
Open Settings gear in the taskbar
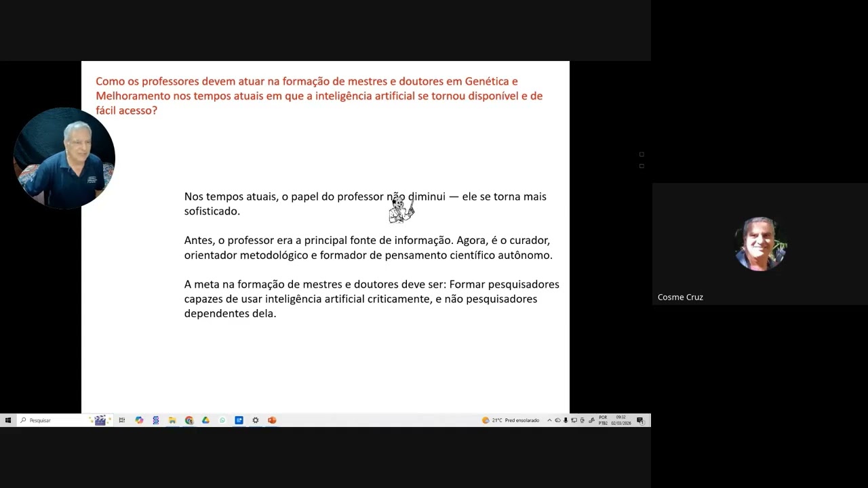coord(256,420)
